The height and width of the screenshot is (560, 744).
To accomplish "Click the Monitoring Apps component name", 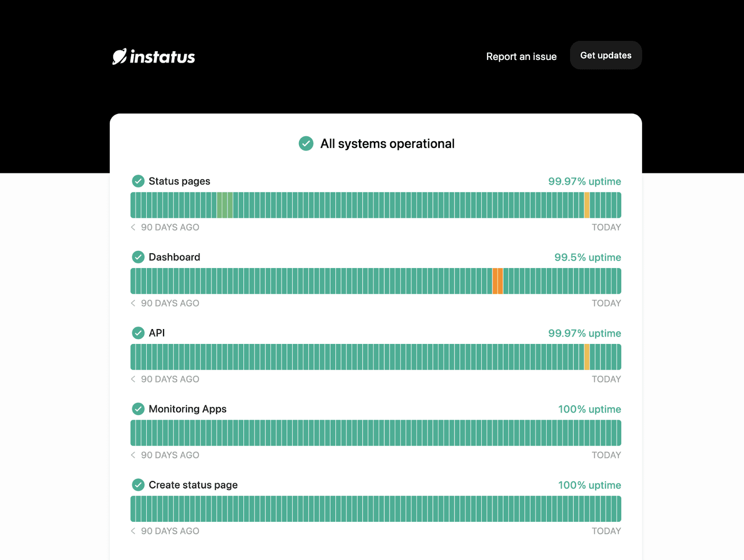I will (x=188, y=409).
